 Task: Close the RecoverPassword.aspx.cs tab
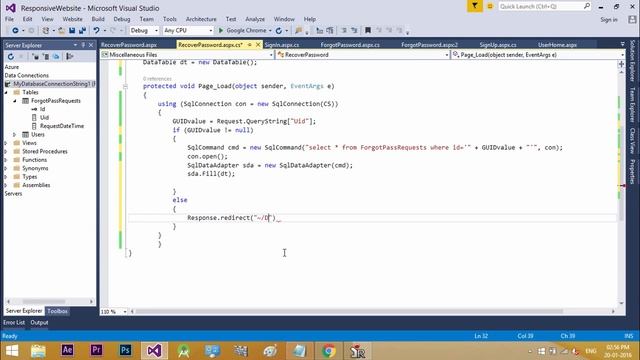258,45
